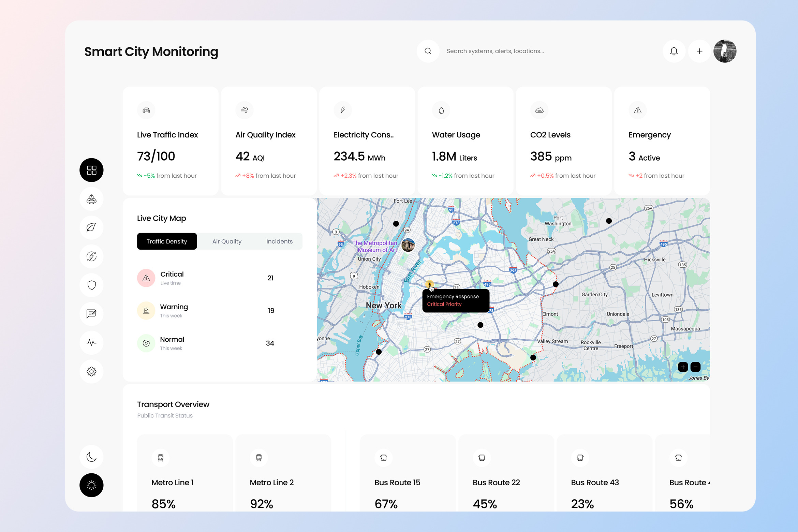Viewport: 798px width, 532px height.
Task: Open the dashboard grid icon in sidebar
Action: pyautogui.click(x=91, y=170)
